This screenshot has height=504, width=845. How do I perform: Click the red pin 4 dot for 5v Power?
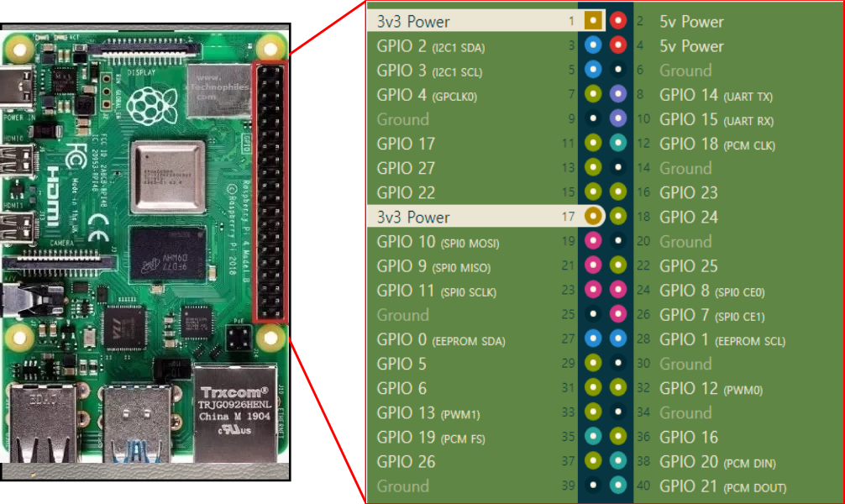point(618,45)
